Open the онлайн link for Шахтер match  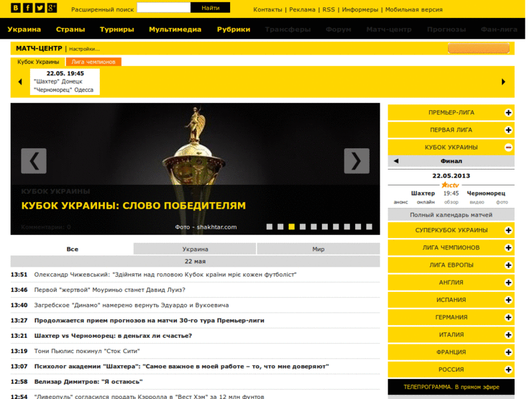pyautogui.click(x=426, y=202)
